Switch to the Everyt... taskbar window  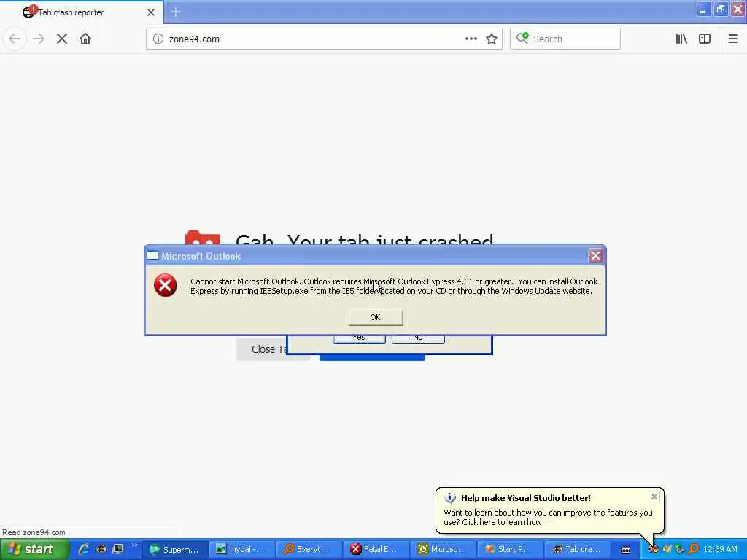(309, 550)
